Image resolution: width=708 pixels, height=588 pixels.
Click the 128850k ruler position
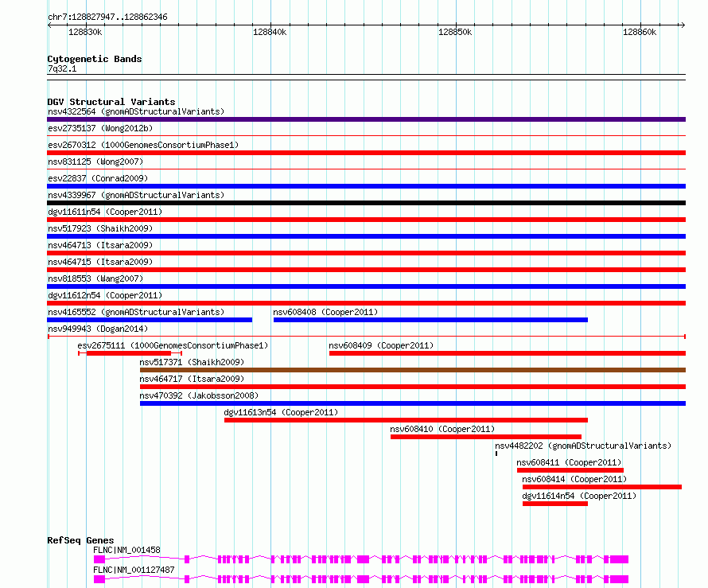coord(455,32)
